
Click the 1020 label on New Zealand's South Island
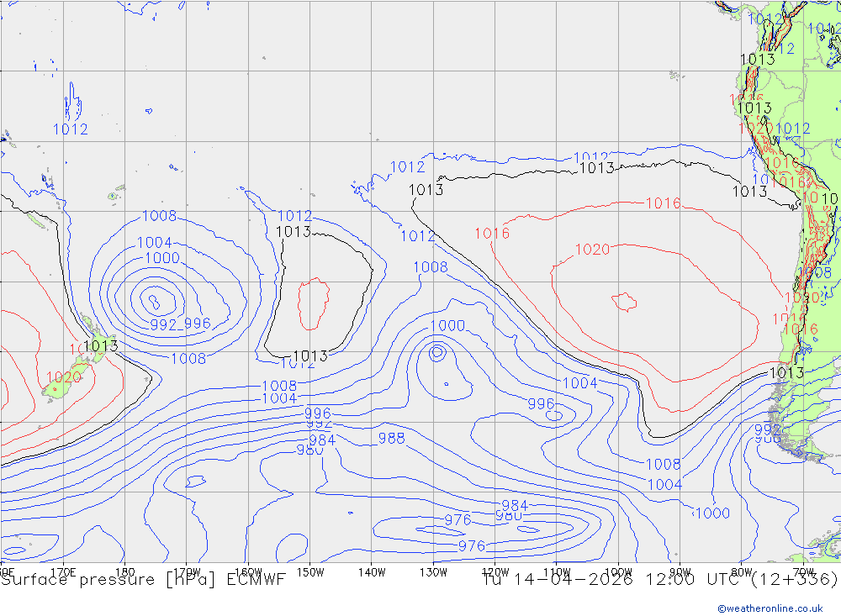(x=64, y=377)
